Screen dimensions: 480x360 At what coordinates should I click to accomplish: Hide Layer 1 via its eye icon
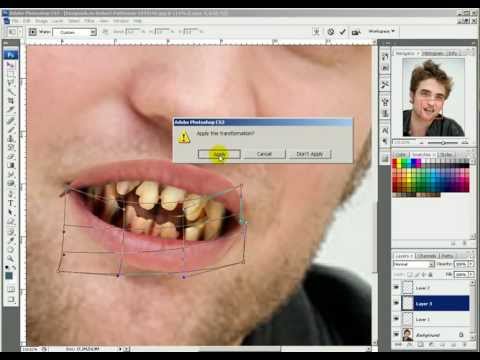396,319
